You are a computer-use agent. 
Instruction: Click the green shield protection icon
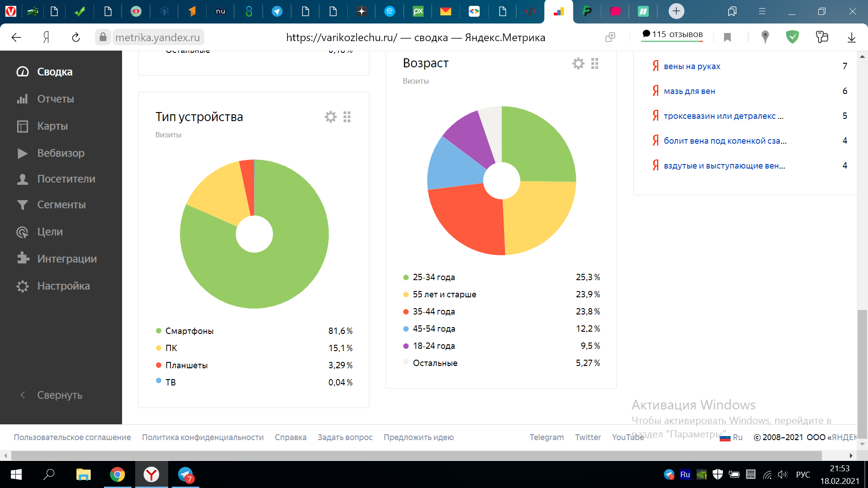click(792, 37)
